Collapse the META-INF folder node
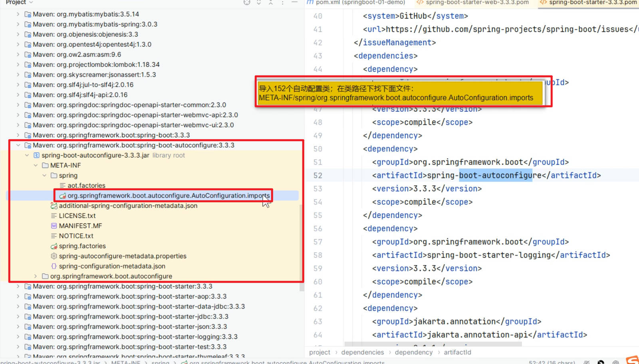This screenshot has width=639, height=364. point(36,165)
